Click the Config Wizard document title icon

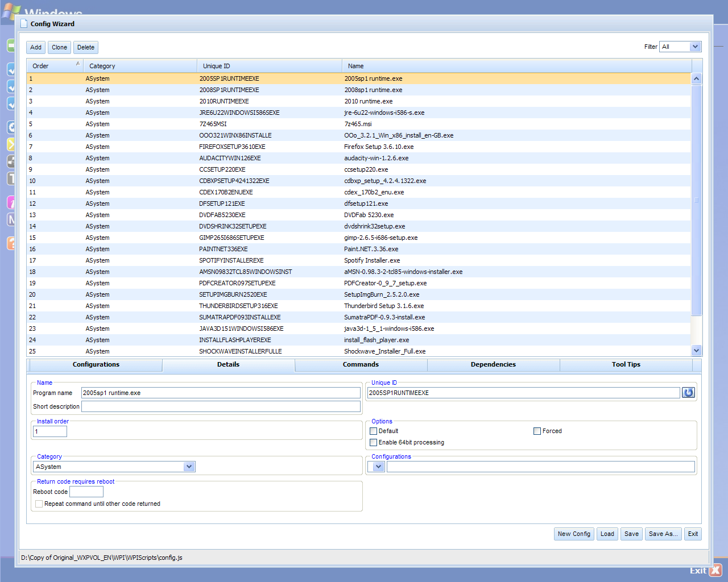click(x=24, y=24)
